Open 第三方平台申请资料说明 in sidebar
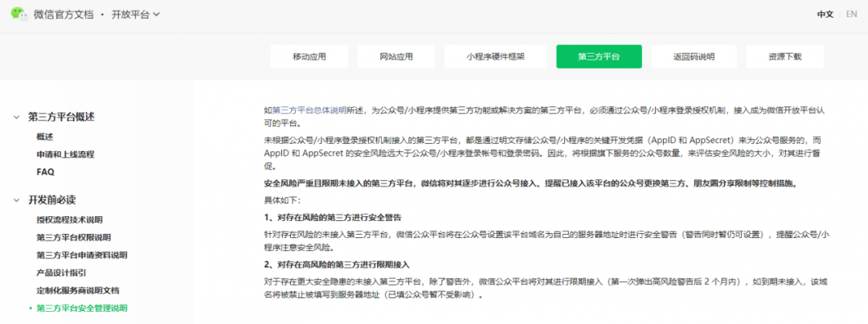Screen dimensions: 868x324 tap(82, 256)
